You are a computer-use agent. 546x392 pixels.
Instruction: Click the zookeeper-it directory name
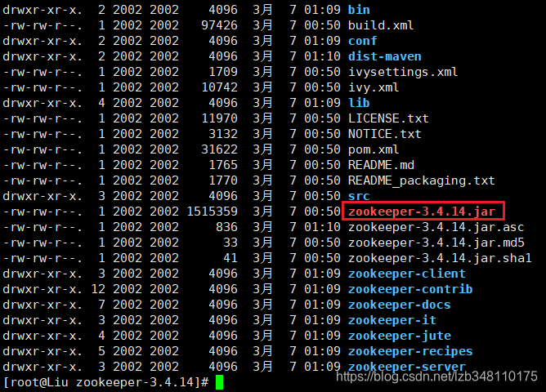(392, 320)
